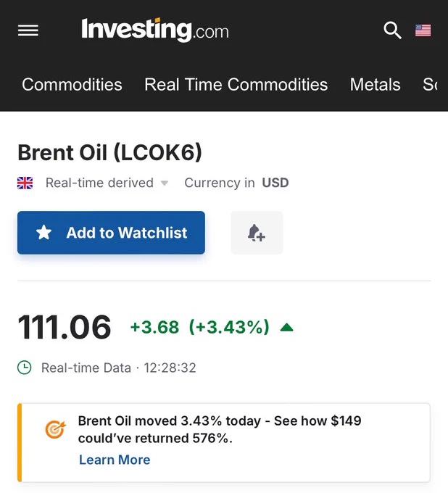Click the UK flag exchange icon
Viewport: 448px width, 493px height.
click(x=25, y=183)
